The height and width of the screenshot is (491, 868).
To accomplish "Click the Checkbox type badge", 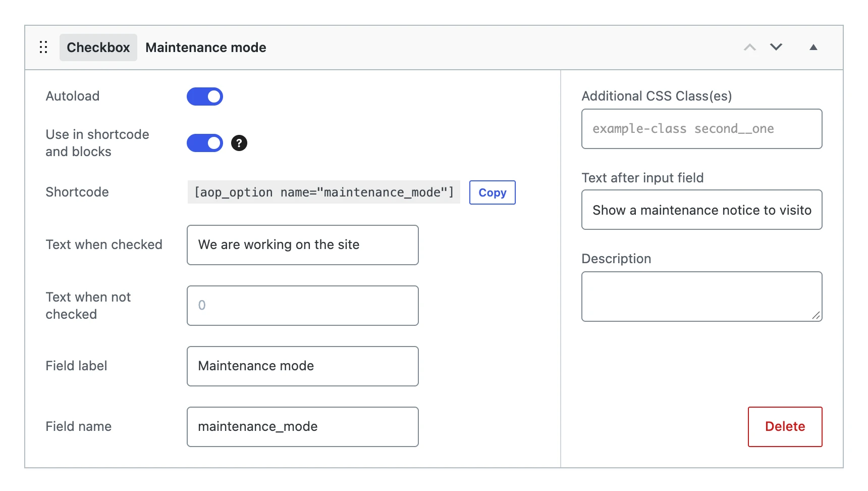I will pyautogui.click(x=98, y=47).
